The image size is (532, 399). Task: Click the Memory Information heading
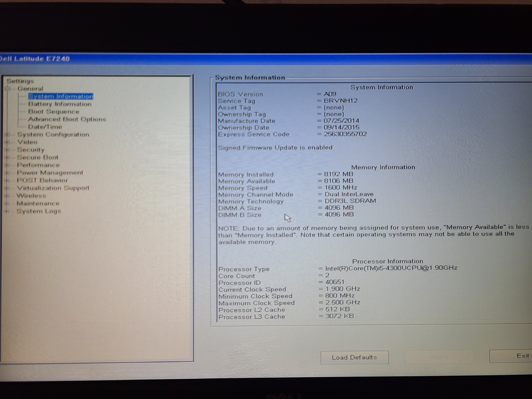383,167
